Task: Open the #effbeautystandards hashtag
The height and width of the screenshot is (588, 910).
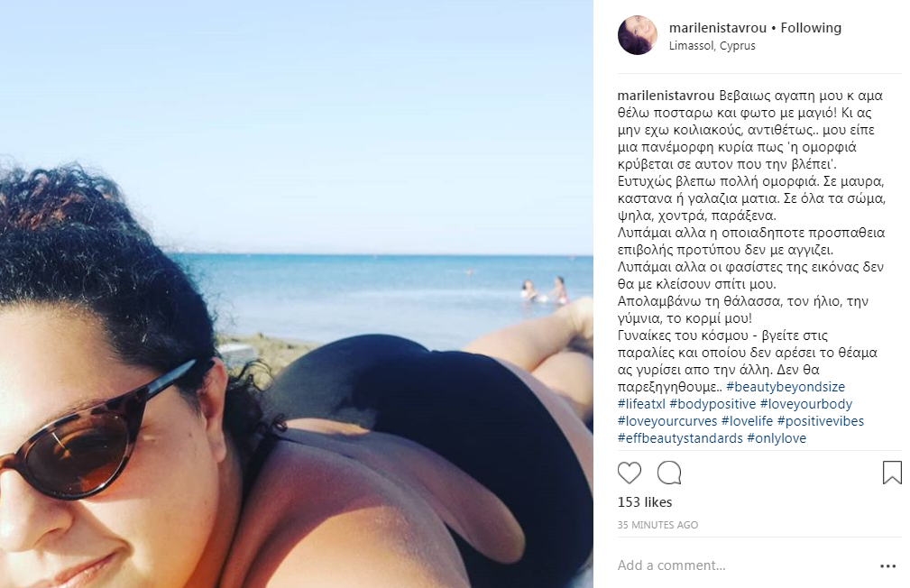Action: click(x=680, y=438)
